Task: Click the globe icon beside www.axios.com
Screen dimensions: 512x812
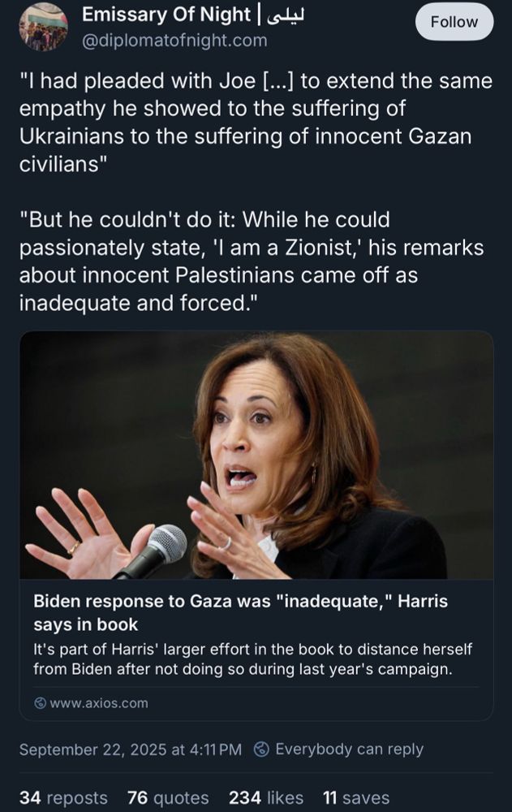Action: tap(40, 702)
